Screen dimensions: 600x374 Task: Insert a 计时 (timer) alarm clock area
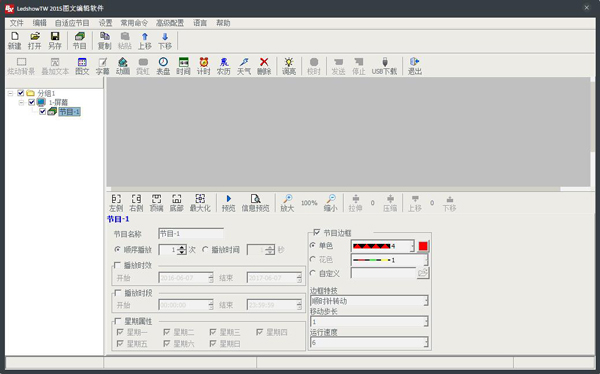click(x=204, y=66)
